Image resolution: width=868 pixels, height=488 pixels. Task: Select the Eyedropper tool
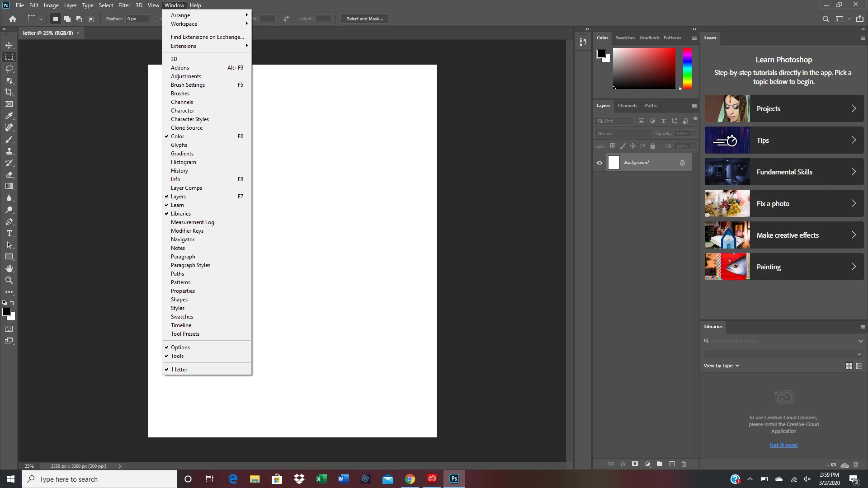pos(9,116)
